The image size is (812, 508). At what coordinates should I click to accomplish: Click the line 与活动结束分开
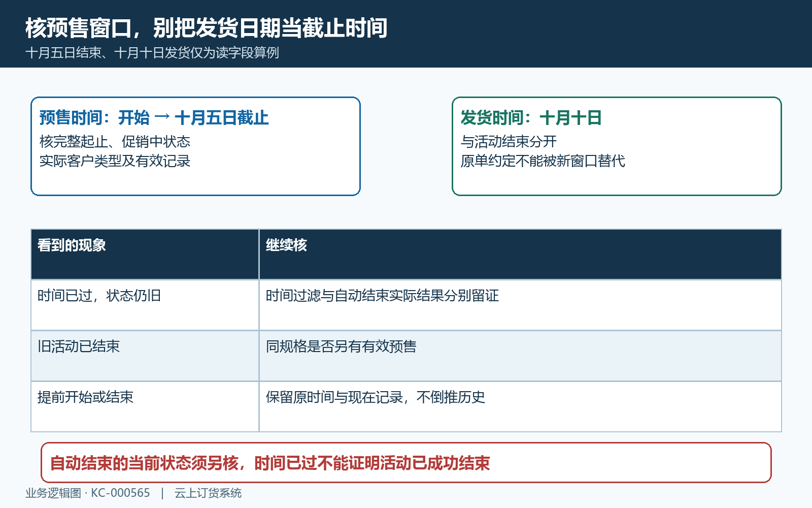tap(509, 141)
